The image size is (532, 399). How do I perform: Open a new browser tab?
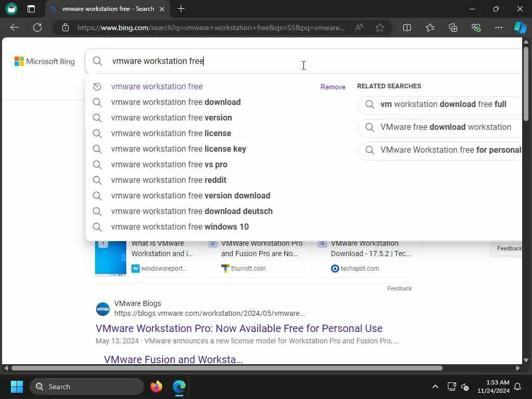pyautogui.click(x=181, y=9)
